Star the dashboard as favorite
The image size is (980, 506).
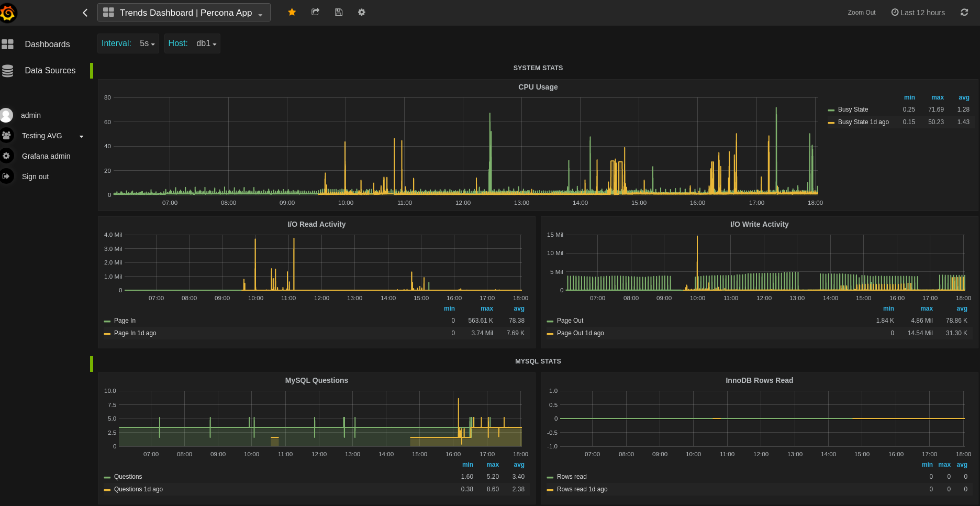coord(292,12)
